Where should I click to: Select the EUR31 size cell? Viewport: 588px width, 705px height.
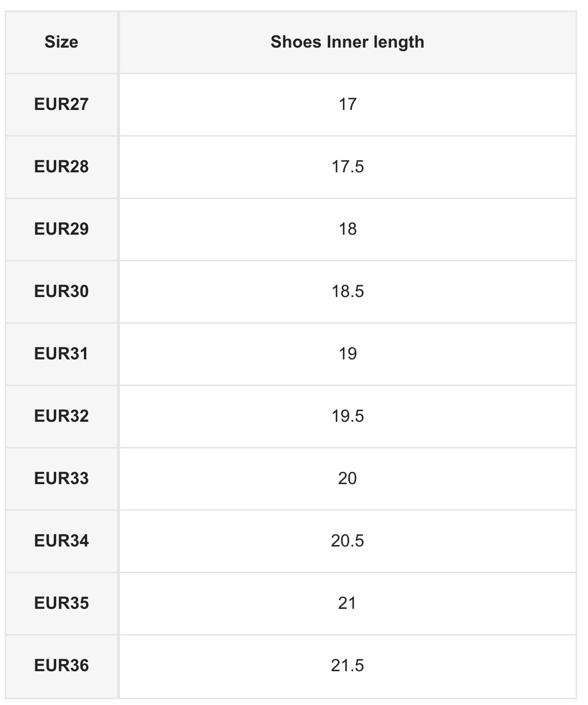click(61, 354)
